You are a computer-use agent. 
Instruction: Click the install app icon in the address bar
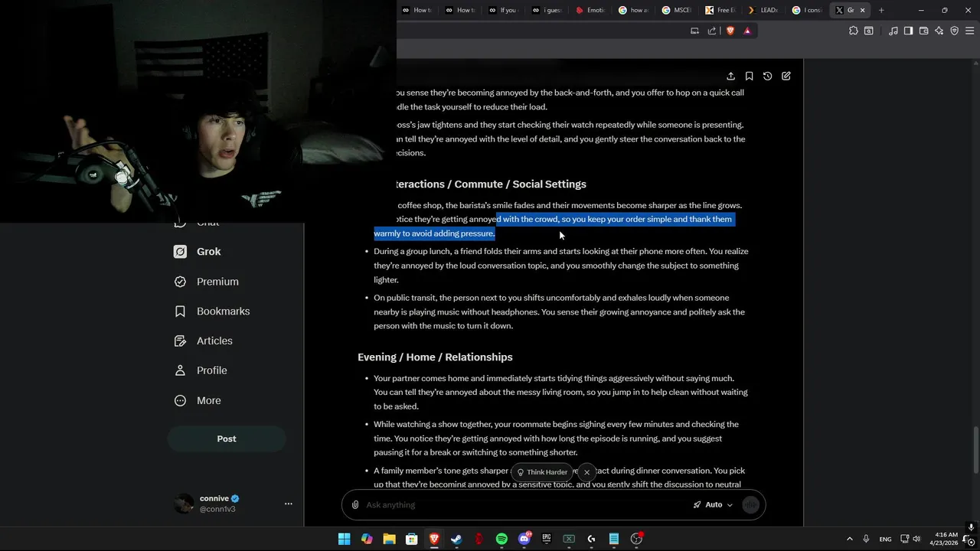pos(695,31)
